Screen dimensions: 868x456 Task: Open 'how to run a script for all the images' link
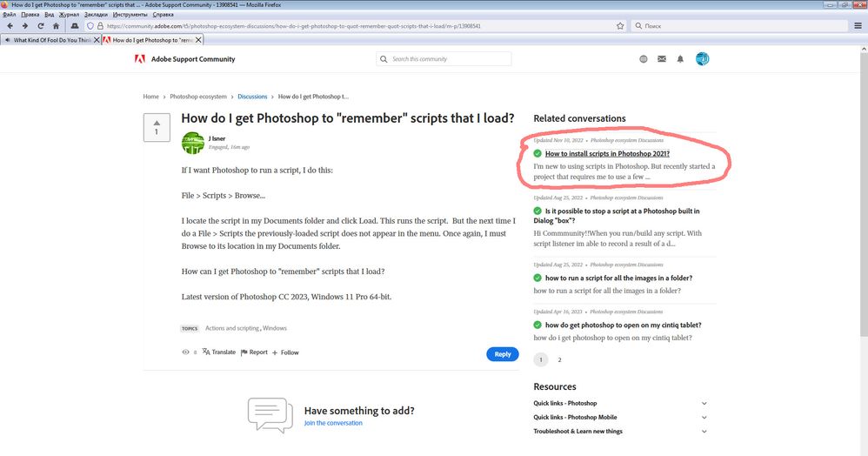pyautogui.click(x=618, y=278)
